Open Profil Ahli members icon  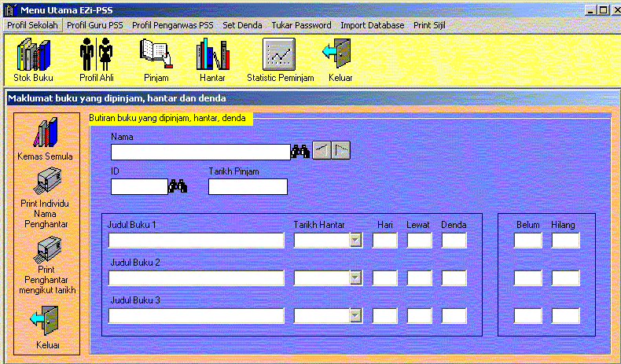tap(96, 55)
